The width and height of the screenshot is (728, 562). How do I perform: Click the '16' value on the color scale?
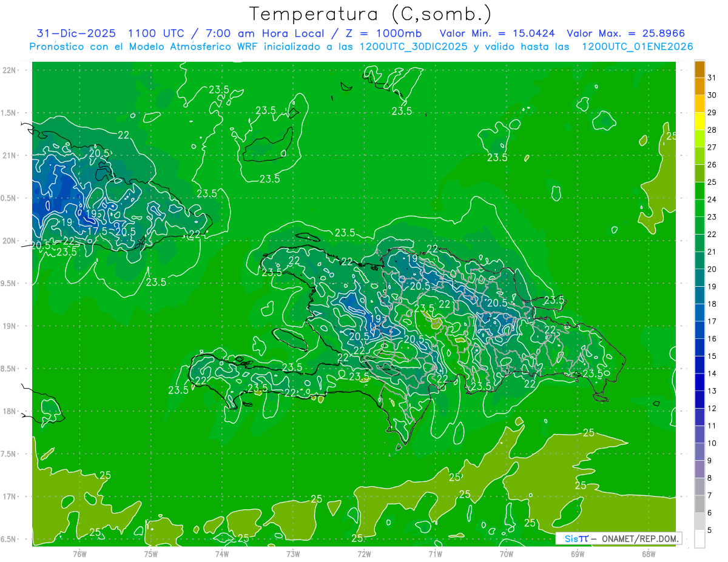click(712, 339)
